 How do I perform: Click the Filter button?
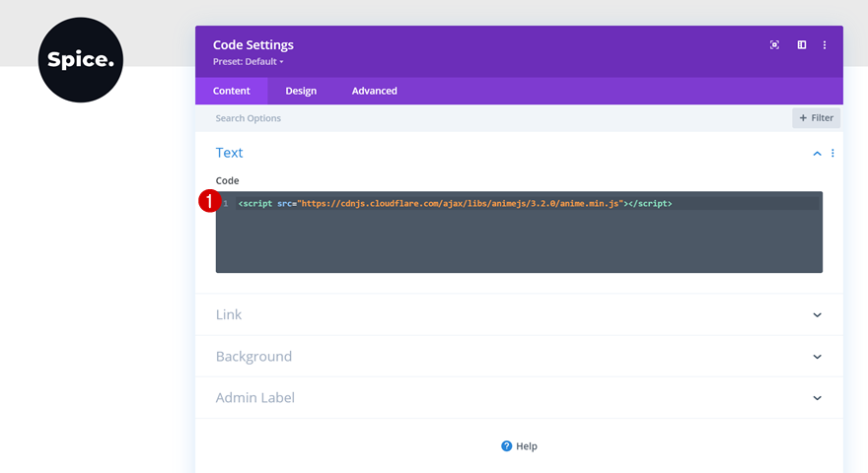816,118
